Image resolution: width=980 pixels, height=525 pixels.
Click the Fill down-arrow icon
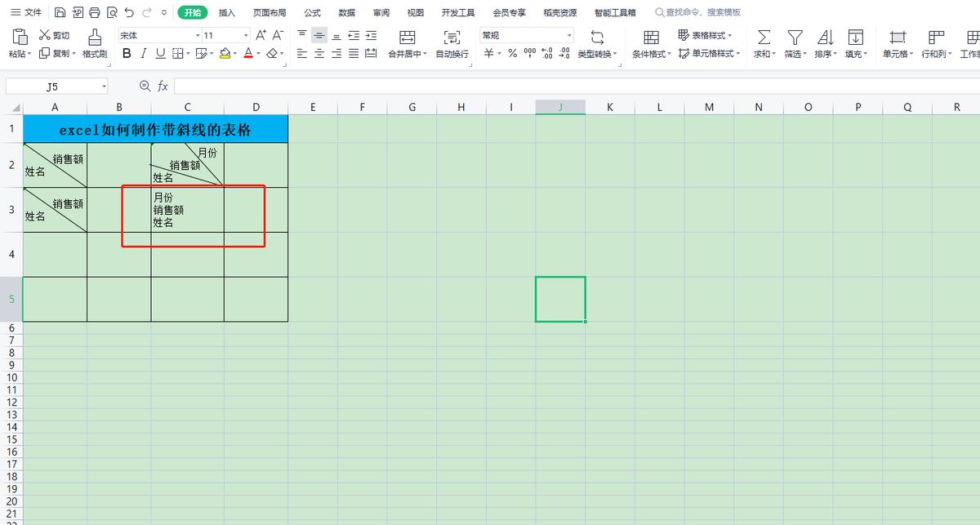(855, 37)
